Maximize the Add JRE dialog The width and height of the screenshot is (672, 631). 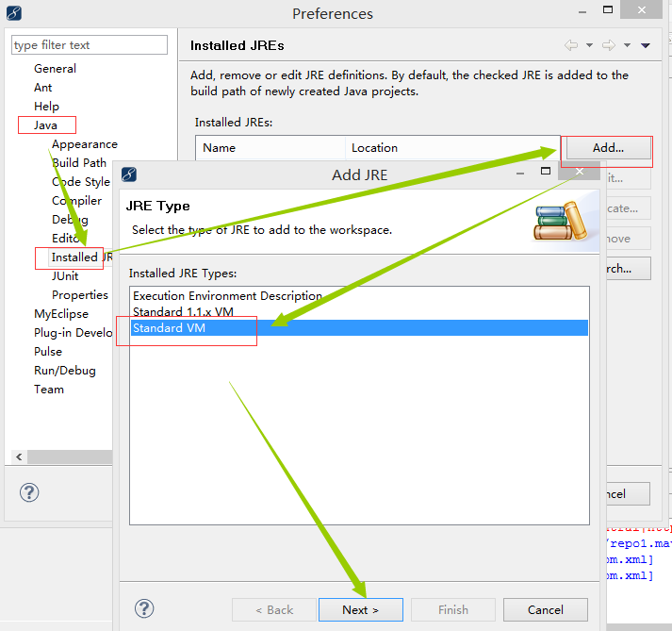545,171
